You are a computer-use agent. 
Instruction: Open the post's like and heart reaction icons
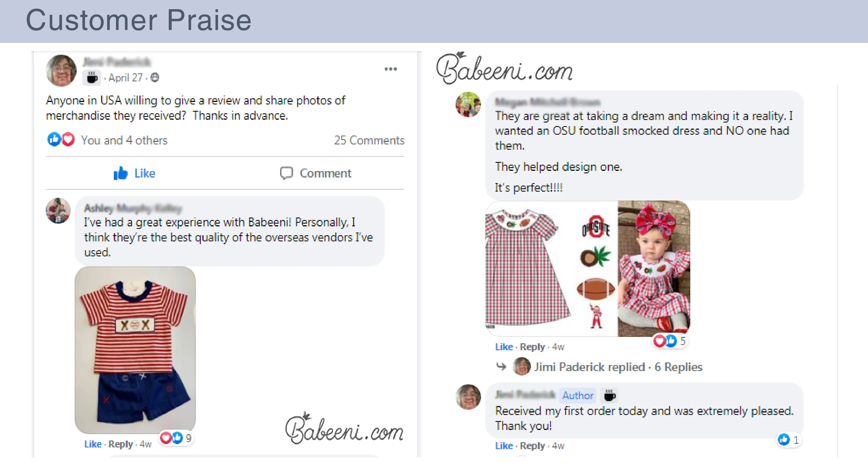pos(61,139)
